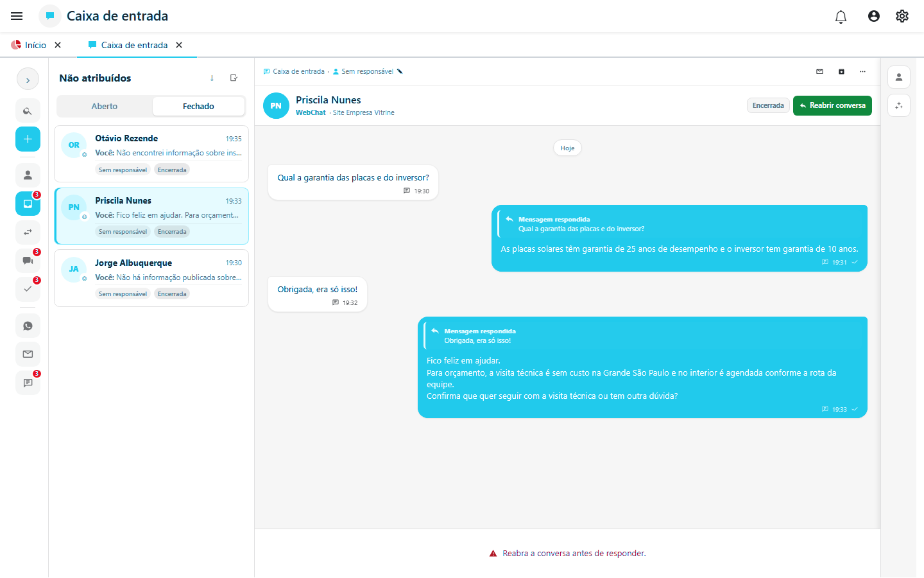Open the contacts icon in the sidebar
The width and height of the screenshot is (924, 578).
pyautogui.click(x=28, y=175)
